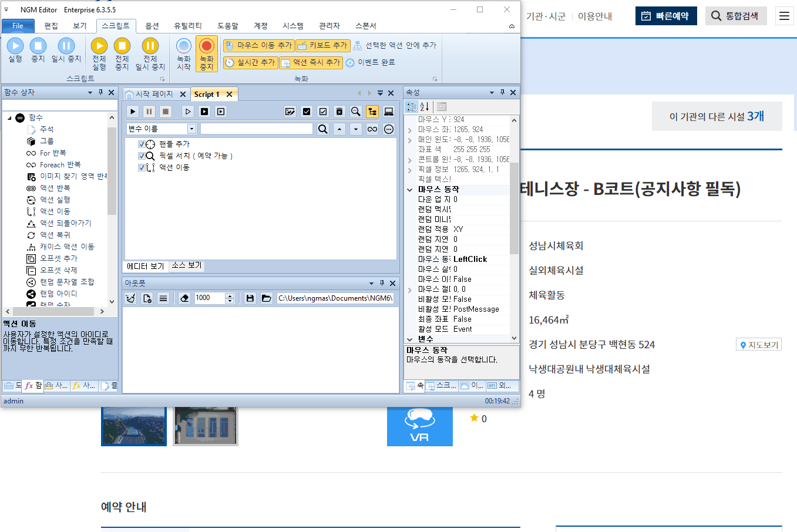Open the 함수 상자 panel dropdown arrow
Screen dimensions: 797x532
[x=90, y=93]
